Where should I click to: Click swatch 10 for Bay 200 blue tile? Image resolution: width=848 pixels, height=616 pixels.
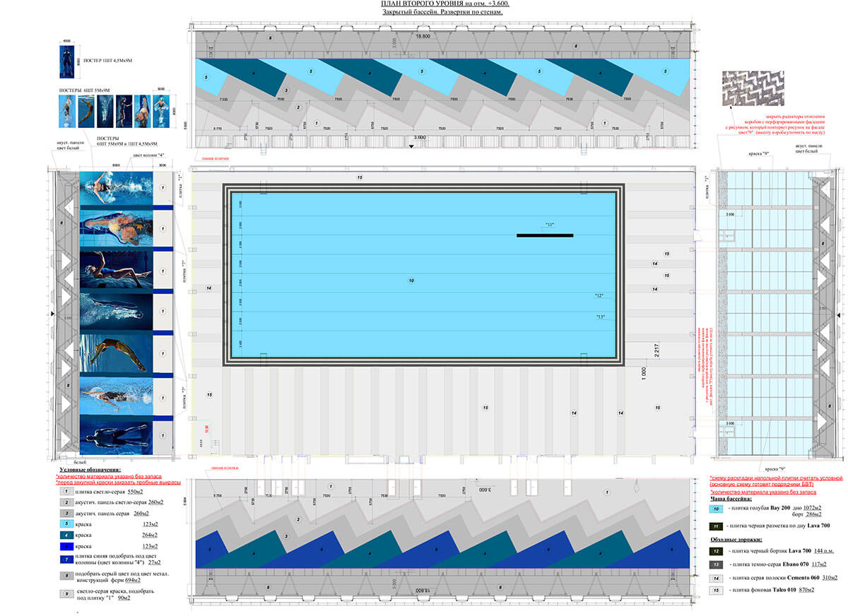(x=716, y=508)
